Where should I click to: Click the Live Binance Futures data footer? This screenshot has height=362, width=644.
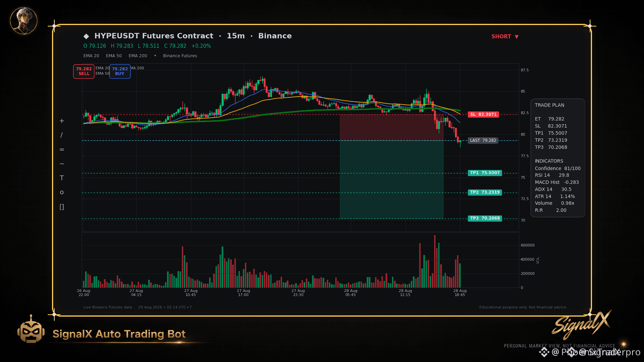click(x=107, y=307)
